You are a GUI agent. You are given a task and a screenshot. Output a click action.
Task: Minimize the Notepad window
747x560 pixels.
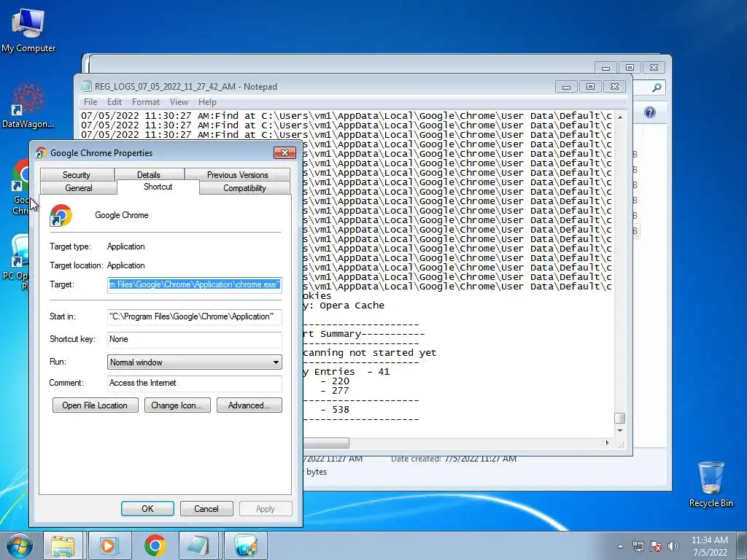tap(566, 87)
